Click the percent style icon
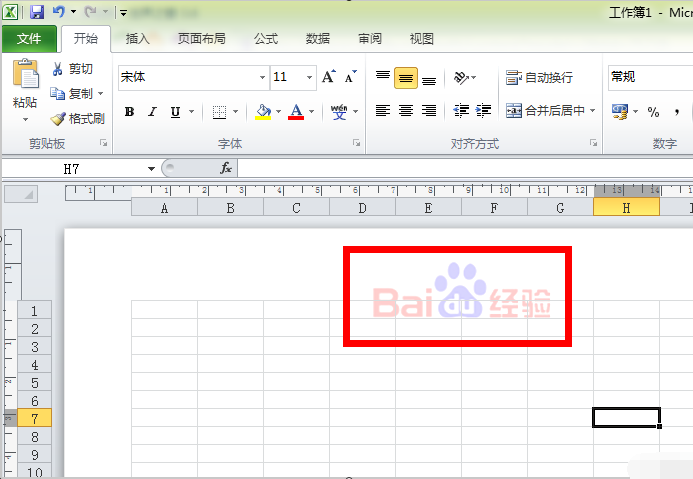The image size is (693, 479). pos(653,112)
